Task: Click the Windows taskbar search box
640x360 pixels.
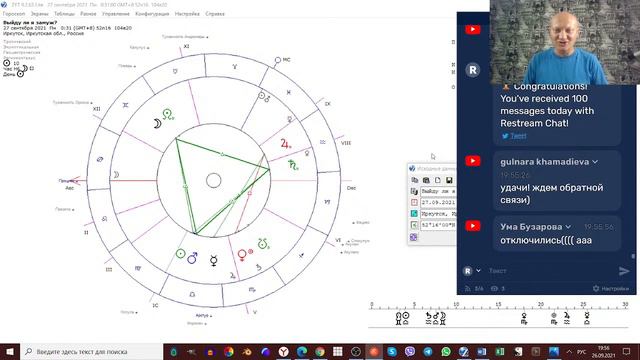Action: (x=91, y=351)
